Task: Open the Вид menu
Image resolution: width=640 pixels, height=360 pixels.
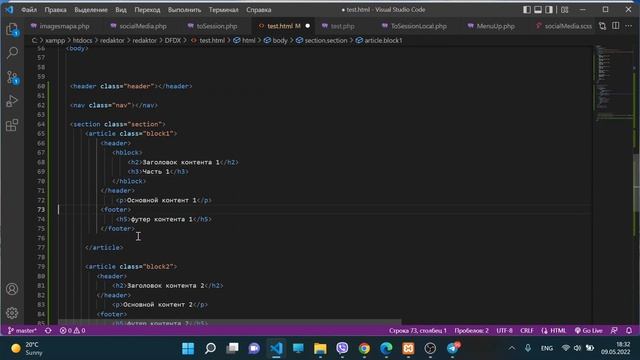Action: coord(121,10)
